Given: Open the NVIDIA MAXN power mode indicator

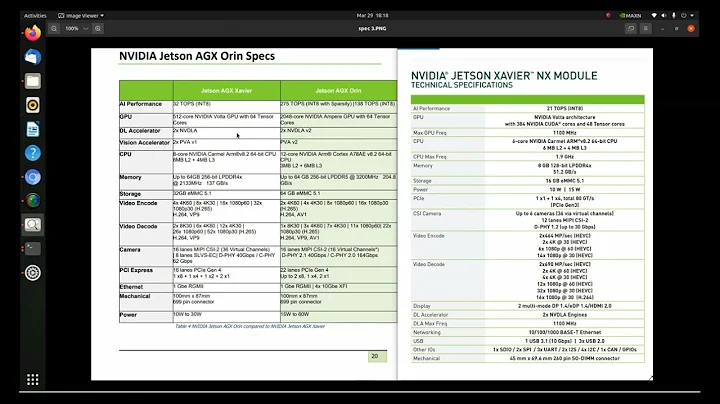Looking at the screenshot, I should click(x=630, y=16).
